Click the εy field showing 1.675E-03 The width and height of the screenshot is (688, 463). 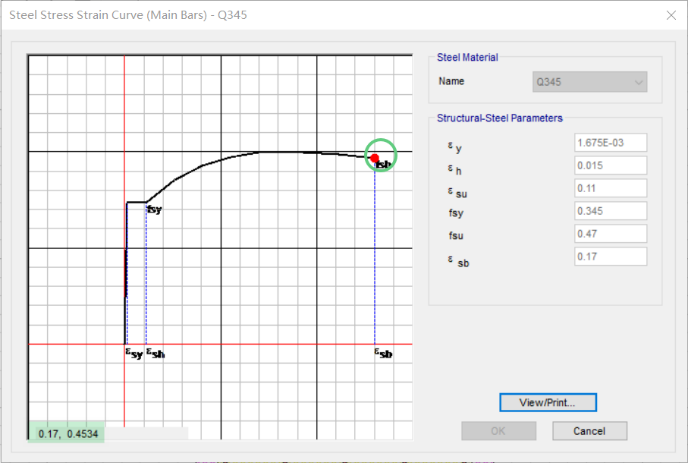pyautogui.click(x=610, y=144)
